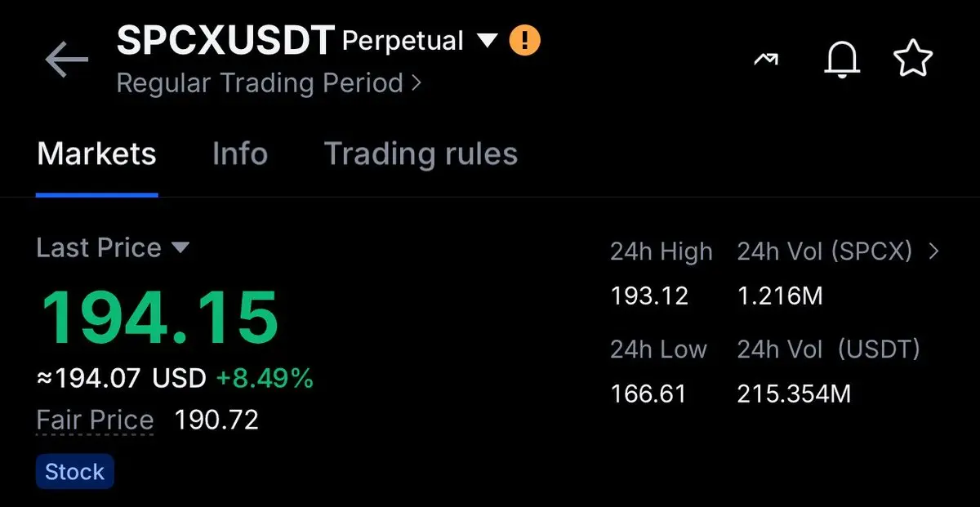Viewport: 980px width, 507px height.
Task: Open the orange warning info icon
Action: [x=525, y=40]
